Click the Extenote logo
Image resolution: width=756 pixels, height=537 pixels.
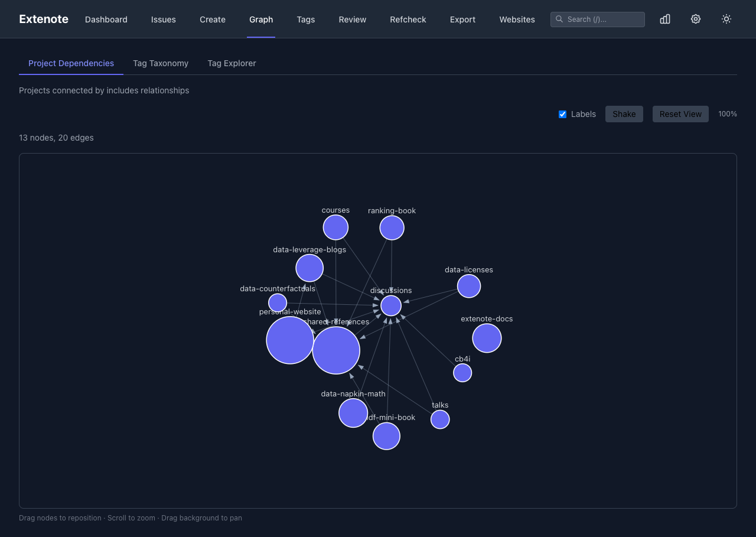click(43, 19)
